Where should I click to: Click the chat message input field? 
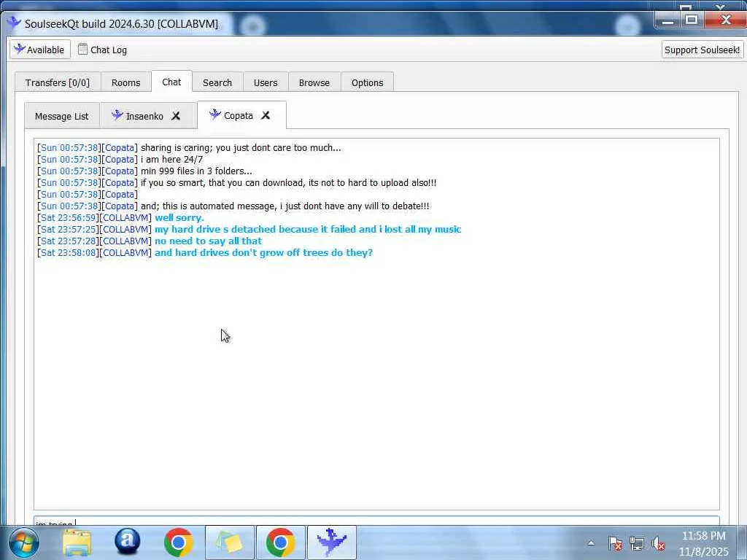pyautogui.click(x=376, y=521)
